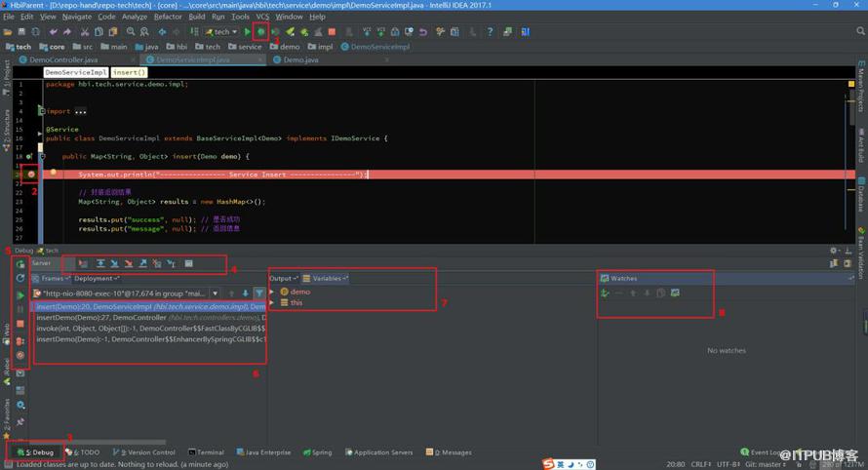Click the insert() breadcrumb above the editor
The height and width of the screenshot is (470, 868).
(x=129, y=72)
